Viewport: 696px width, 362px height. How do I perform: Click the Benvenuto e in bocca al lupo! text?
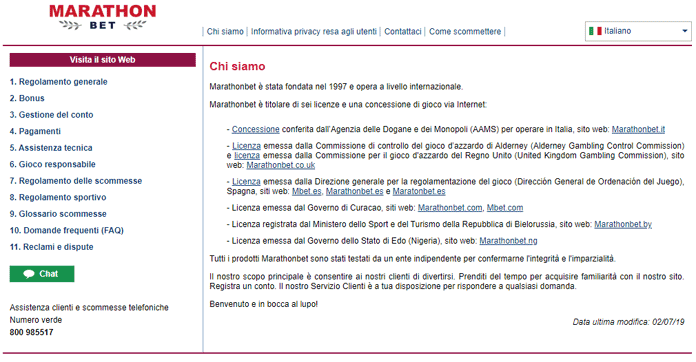click(x=264, y=304)
